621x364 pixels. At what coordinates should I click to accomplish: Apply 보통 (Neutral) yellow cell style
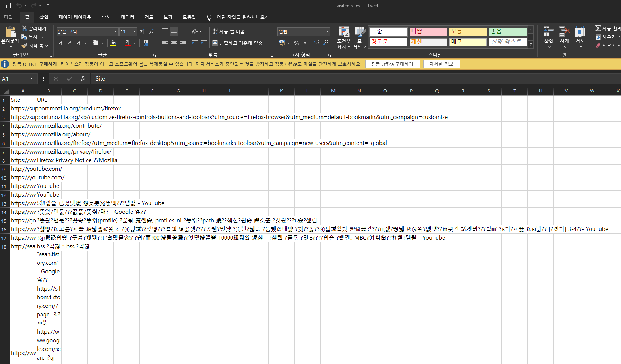468,31
